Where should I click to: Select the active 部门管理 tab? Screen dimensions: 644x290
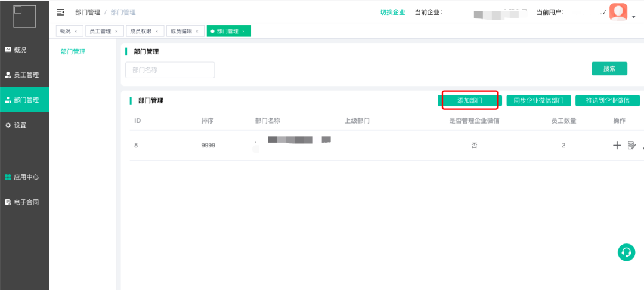pos(228,31)
